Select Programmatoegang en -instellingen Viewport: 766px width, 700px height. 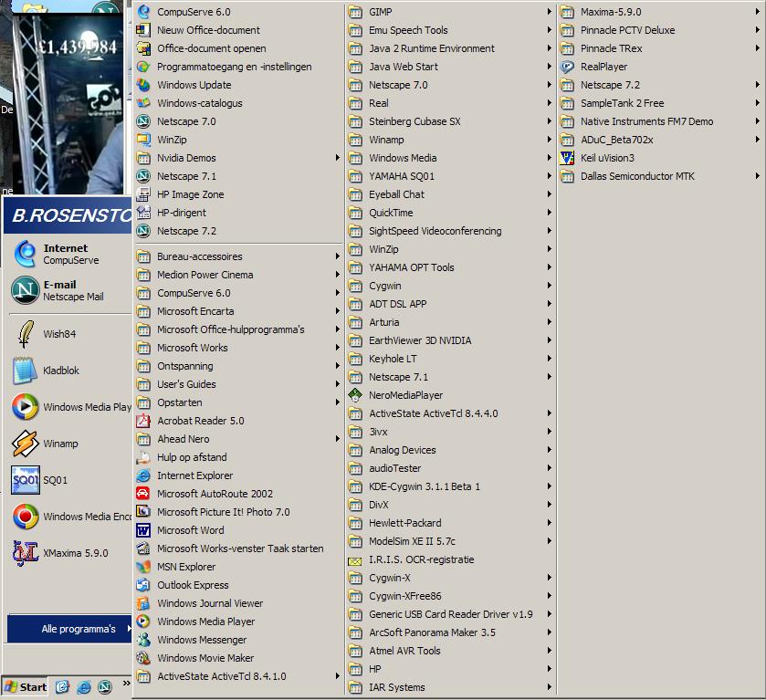[238, 67]
